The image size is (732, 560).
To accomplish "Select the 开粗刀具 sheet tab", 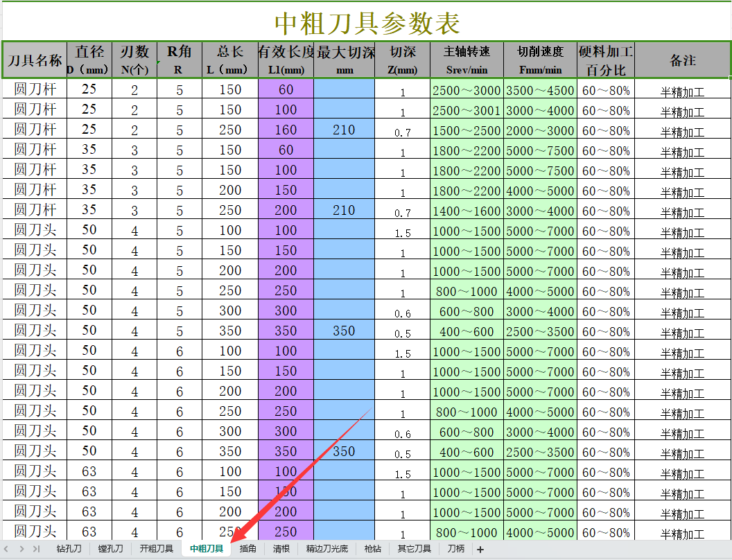I will point(157,549).
